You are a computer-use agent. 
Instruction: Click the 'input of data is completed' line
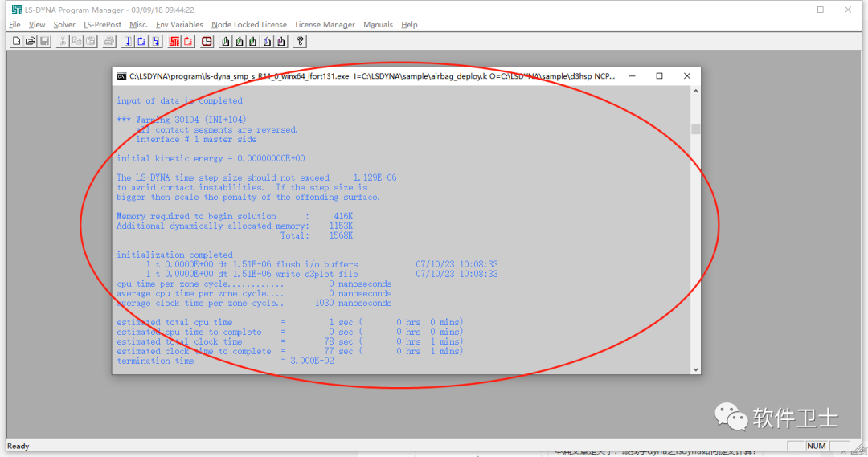[179, 100]
